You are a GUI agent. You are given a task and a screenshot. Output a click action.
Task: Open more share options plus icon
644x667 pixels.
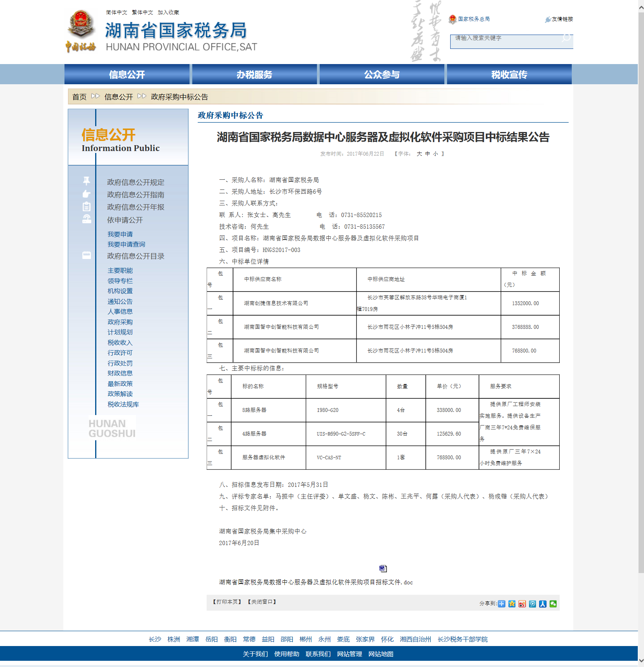(x=502, y=604)
